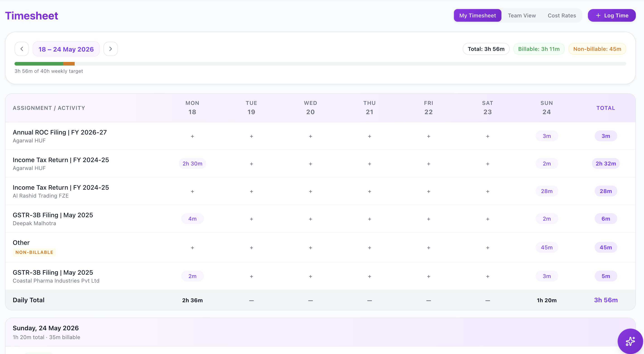The image size is (644, 354).
Task: Click the Sunday, 24 May 2026 day header
Action: (x=46, y=328)
